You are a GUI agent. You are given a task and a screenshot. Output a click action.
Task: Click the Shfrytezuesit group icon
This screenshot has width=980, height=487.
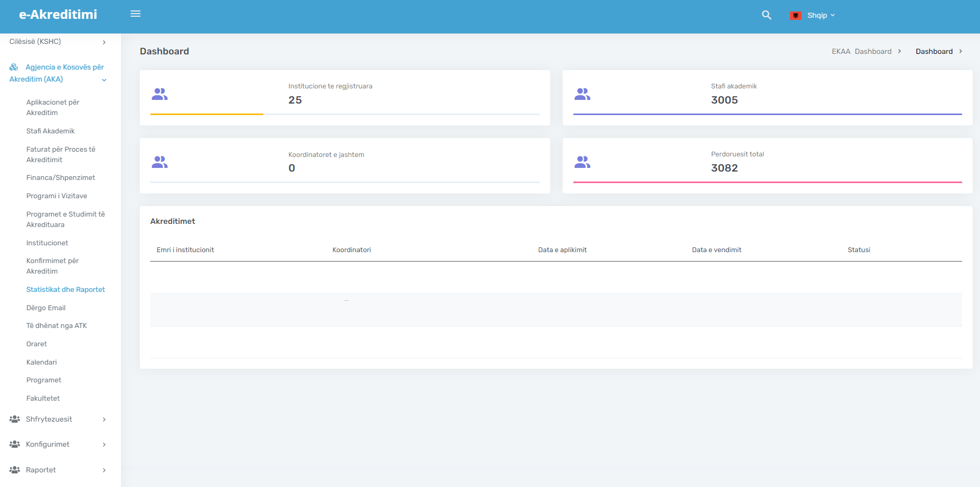[15, 419]
